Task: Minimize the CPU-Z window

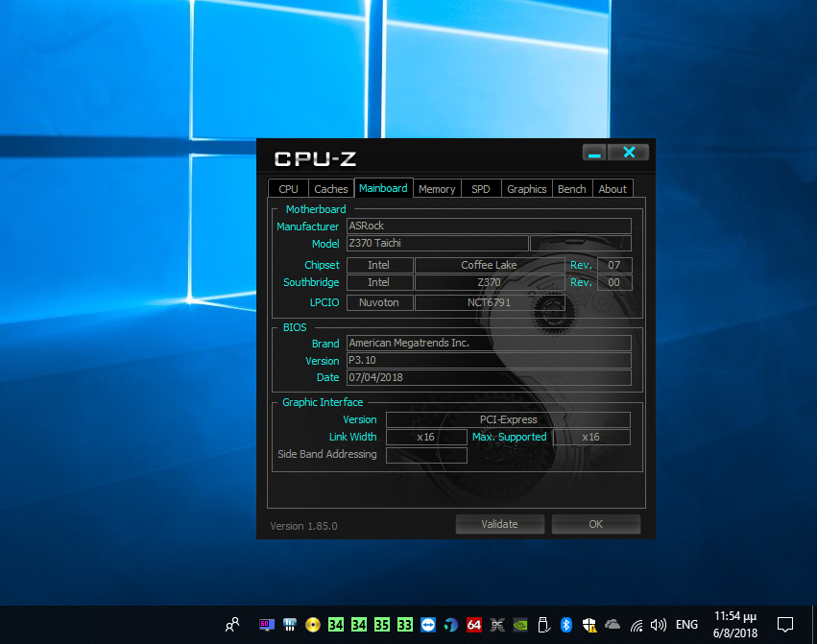Action: coord(594,153)
